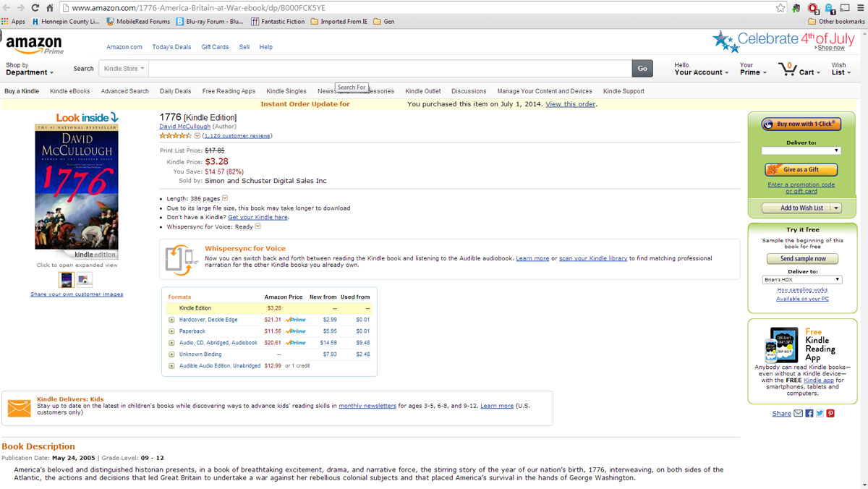Open the Kindle Singles tab
This screenshot has width=868, height=489.
pyautogui.click(x=286, y=91)
